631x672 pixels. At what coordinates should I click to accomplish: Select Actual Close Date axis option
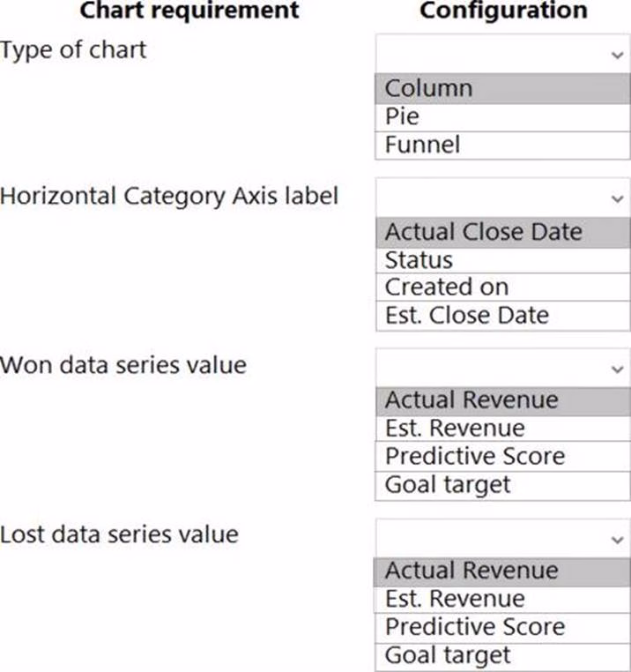[502, 233]
